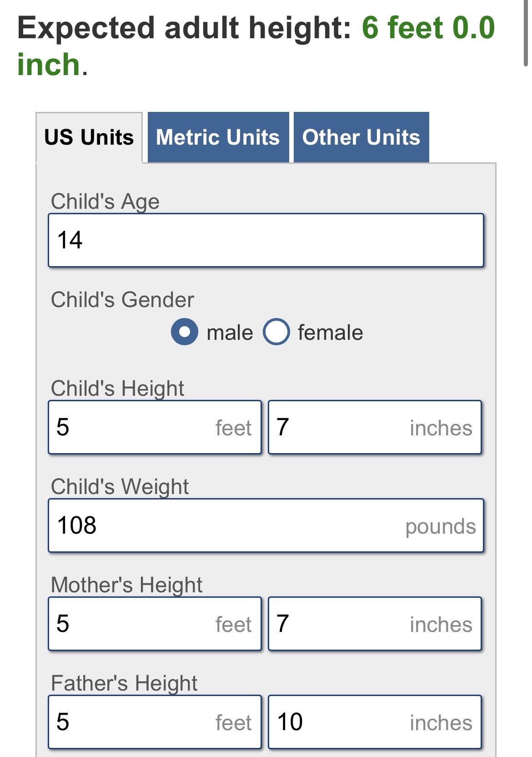Image resolution: width=532 pixels, height=757 pixels.
Task: Click the Father's Height feet field
Action: click(155, 722)
